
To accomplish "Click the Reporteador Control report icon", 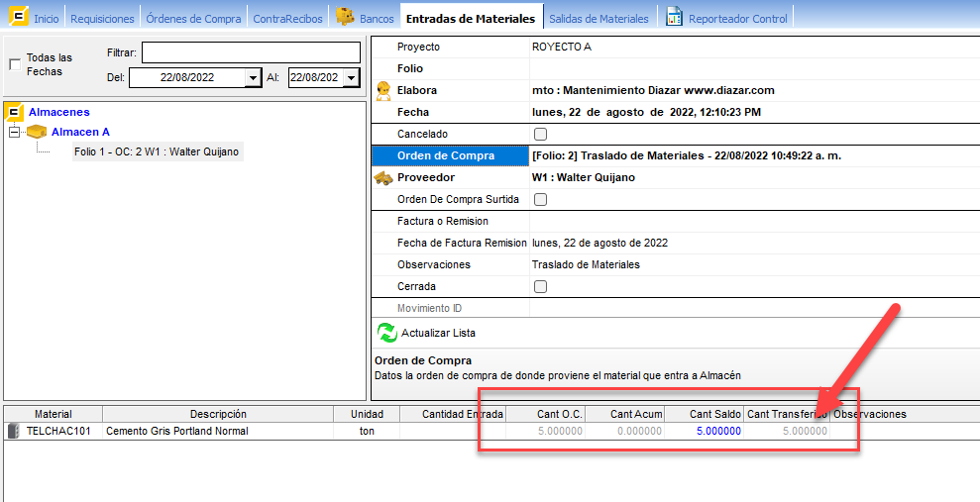I will coord(675,16).
